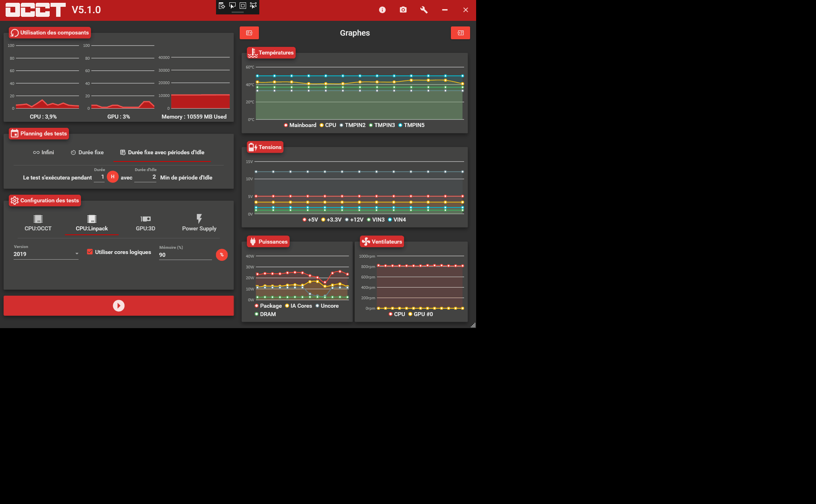Take a screenshot with the camera icon
The image size is (816, 504).
tap(403, 10)
